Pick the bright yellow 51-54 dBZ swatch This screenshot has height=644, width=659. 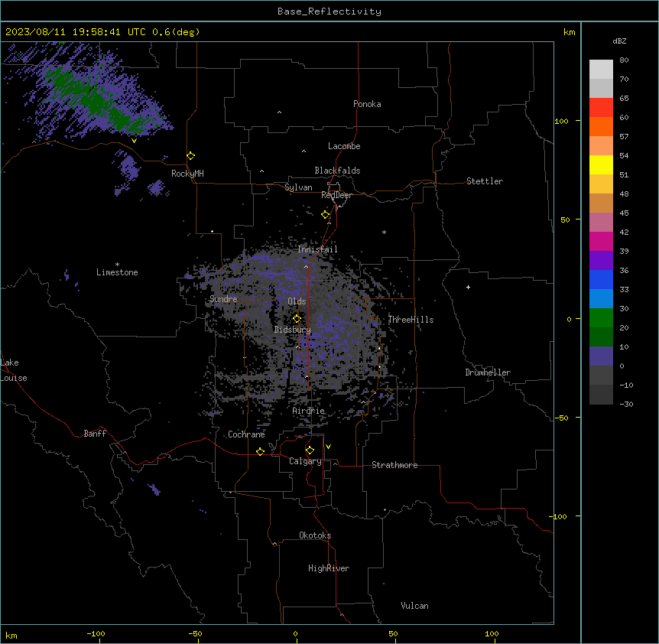pyautogui.click(x=601, y=164)
